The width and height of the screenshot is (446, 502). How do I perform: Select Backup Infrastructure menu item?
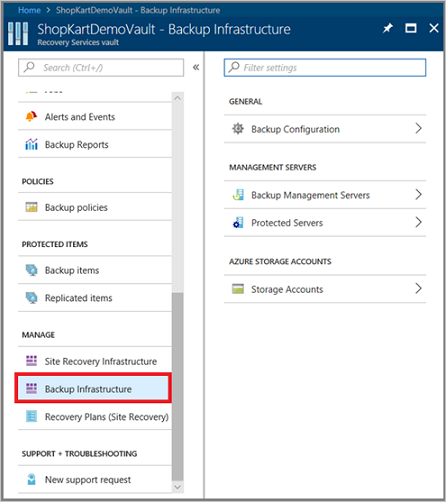[x=93, y=388]
